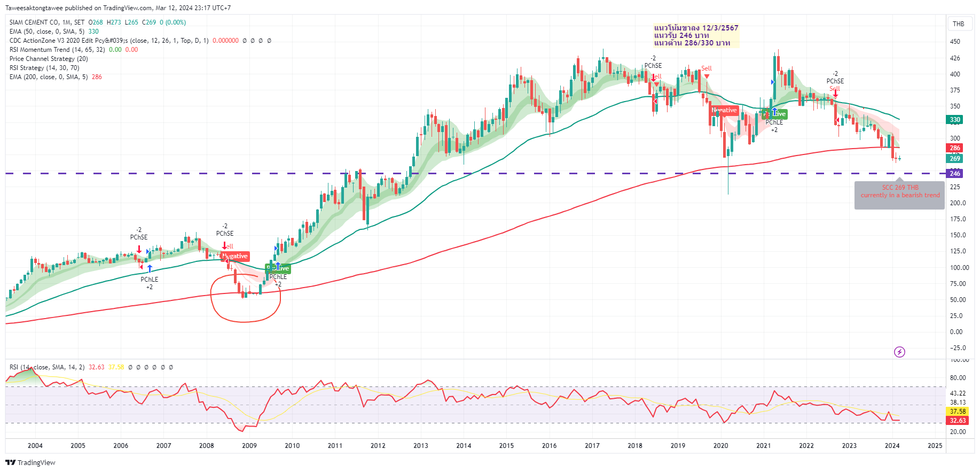Select the Price Channel Strategy (20) legend

[49, 59]
